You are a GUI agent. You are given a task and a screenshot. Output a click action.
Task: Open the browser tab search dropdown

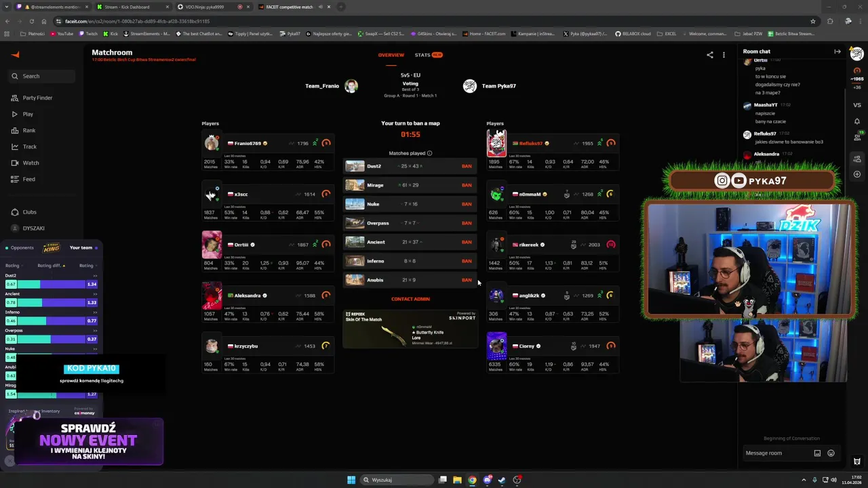coord(7,7)
